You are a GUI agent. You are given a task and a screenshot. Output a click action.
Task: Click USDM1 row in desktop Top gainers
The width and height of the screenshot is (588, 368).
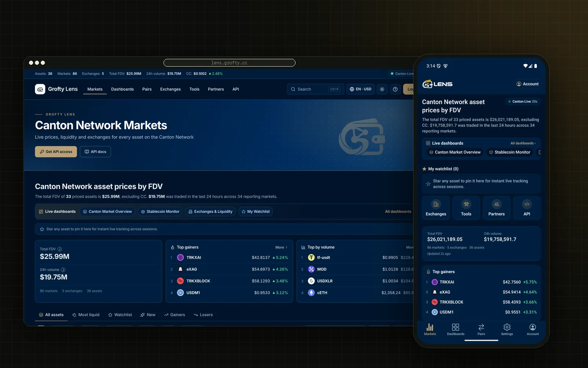pyautogui.click(x=229, y=293)
